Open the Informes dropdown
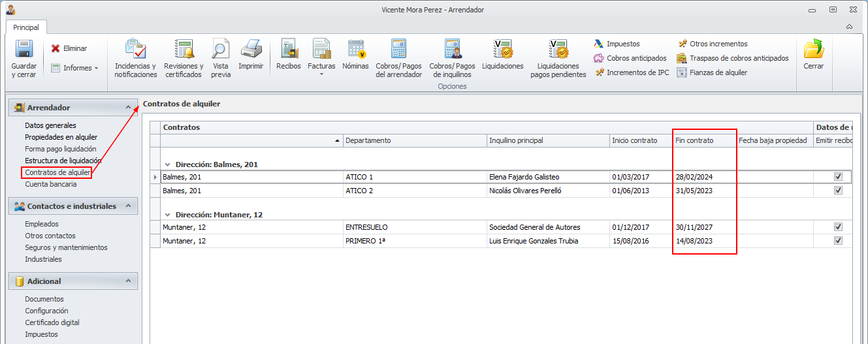This screenshot has width=868, height=344. pos(74,68)
